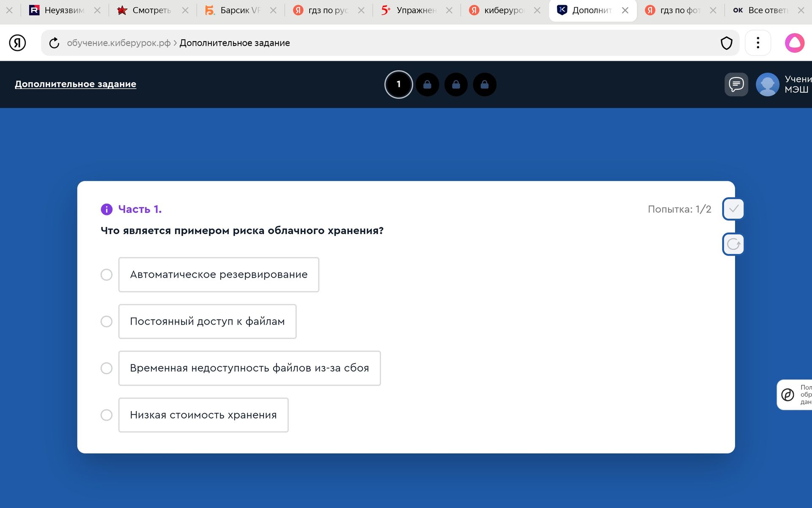Click the Ученик МЭШ username text
The image size is (812, 508).
798,84
